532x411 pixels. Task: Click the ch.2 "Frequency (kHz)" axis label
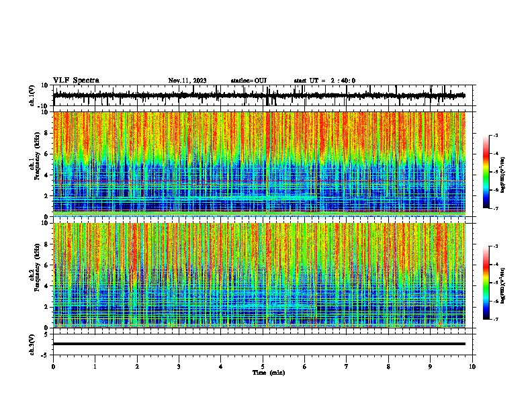pos(37,267)
